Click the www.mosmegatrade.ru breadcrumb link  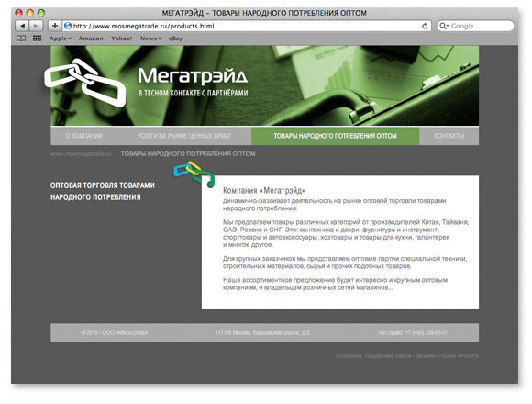(x=81, y=154)
